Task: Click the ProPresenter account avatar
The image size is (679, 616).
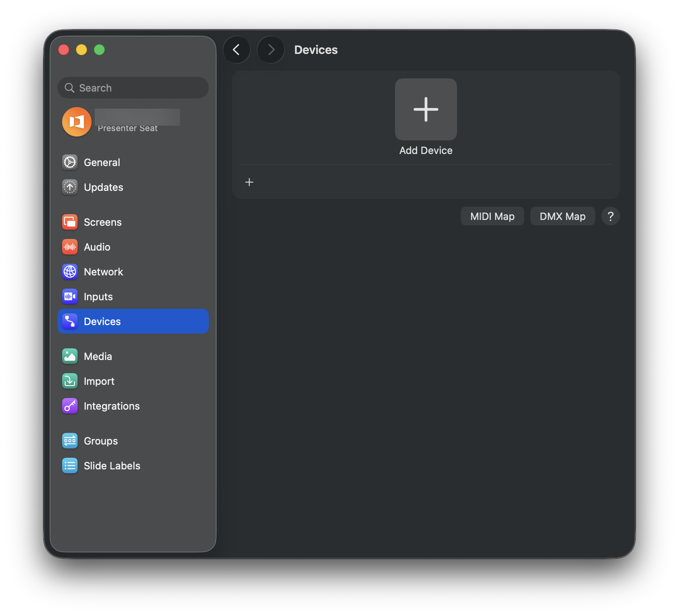Action: click(77, 122)
